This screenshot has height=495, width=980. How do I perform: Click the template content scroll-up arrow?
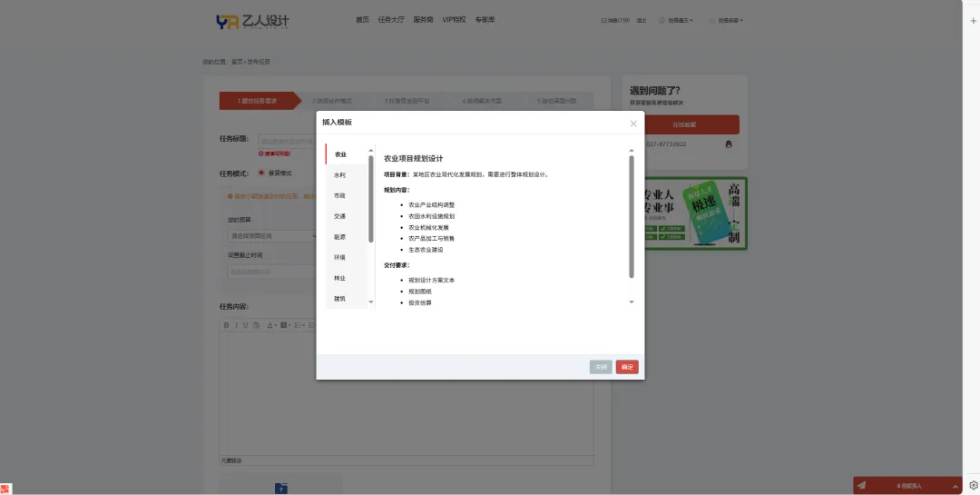click(632, 150)
